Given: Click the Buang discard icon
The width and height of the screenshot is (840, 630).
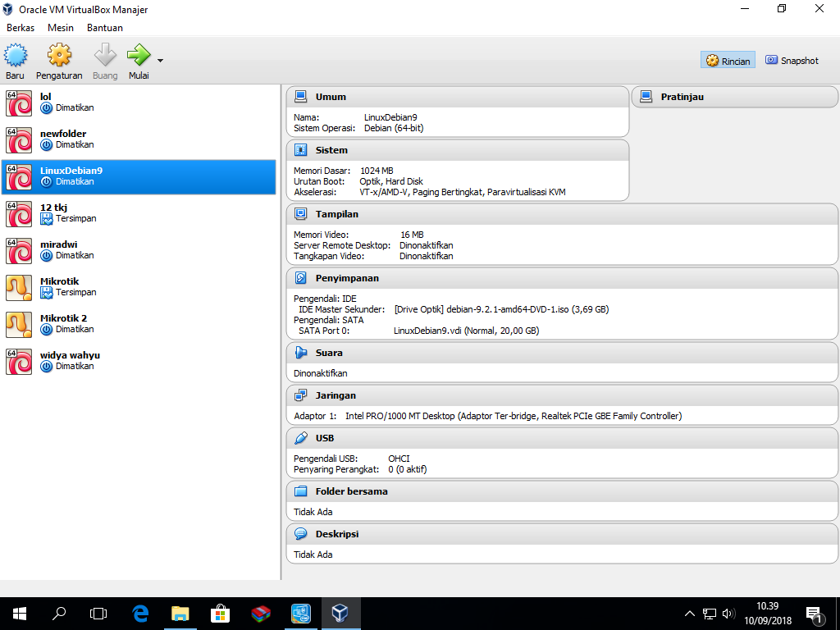Looking at the screenshot, I should (x=105, y=59).
